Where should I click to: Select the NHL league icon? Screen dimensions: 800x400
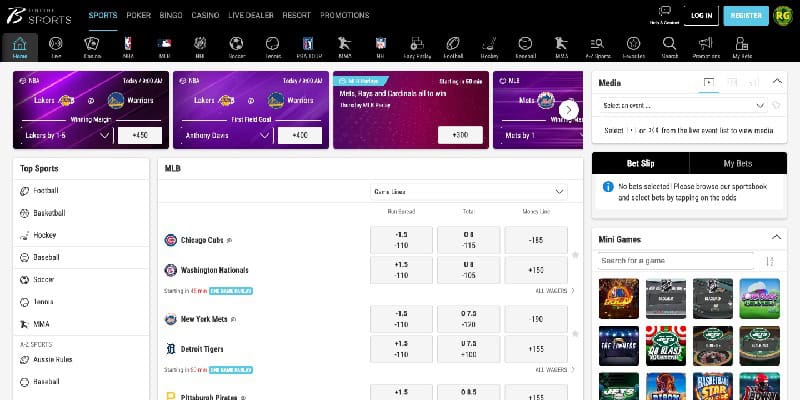[200, 47]
